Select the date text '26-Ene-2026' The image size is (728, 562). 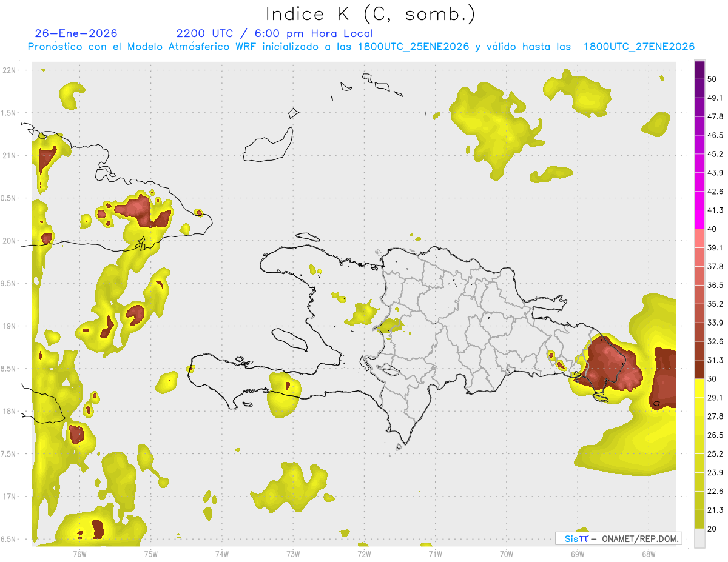[76, 33]
